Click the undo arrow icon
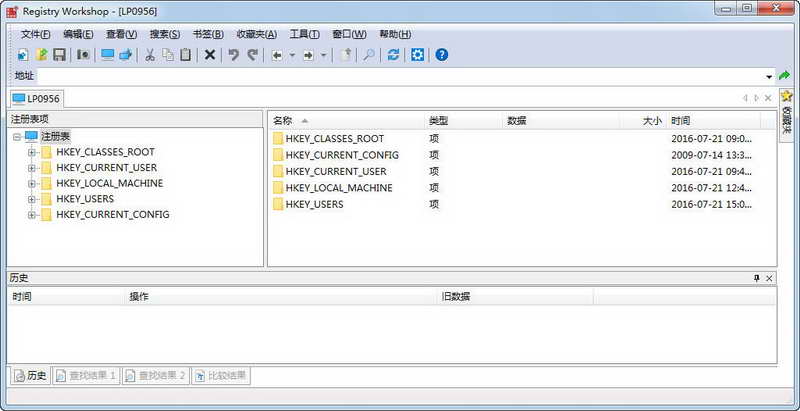800x411 pixels. pyautogui.click(x=234, y=55)
